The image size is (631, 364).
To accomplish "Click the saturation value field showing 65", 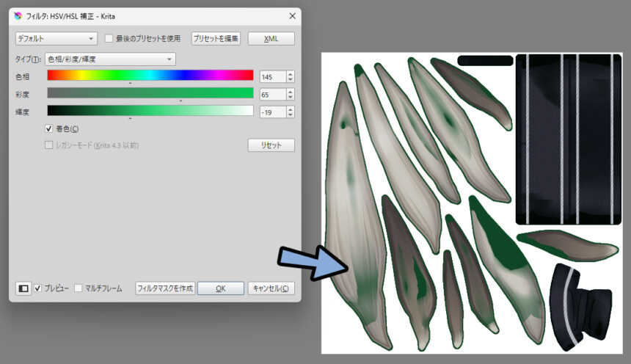I will pyautogui.click(x=273, y=95).
